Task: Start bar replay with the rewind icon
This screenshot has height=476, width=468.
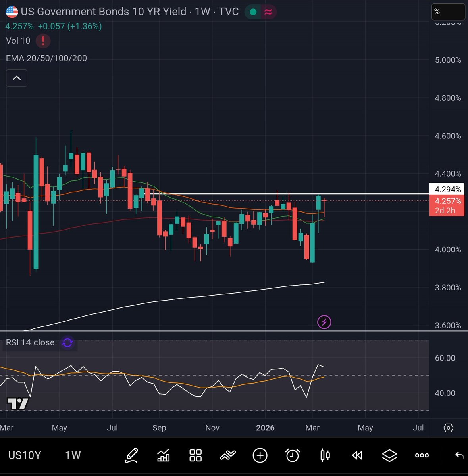Action: [357, 455]
